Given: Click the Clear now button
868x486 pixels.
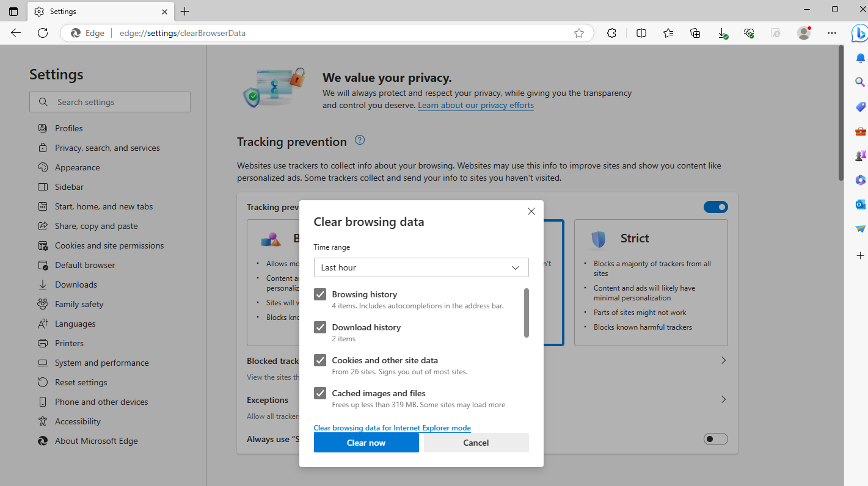Looking at the screenshot, I should (x=366, y=443).
